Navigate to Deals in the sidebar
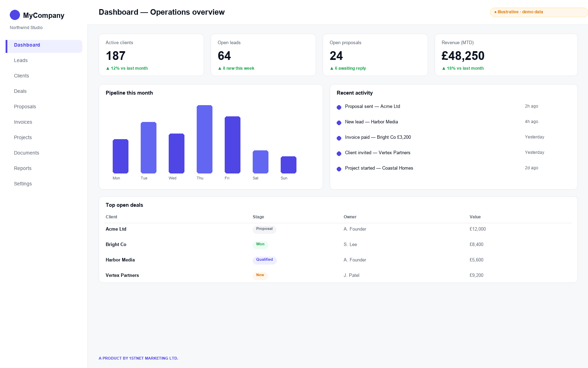The width and height of the screenshot is (588, 368). 44,91
